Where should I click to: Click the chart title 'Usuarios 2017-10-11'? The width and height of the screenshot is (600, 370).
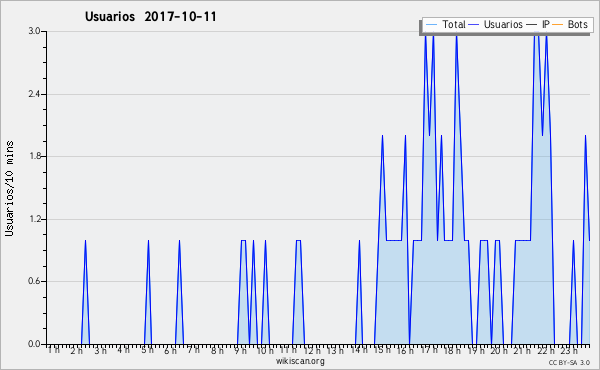click(x=150, y=16)
